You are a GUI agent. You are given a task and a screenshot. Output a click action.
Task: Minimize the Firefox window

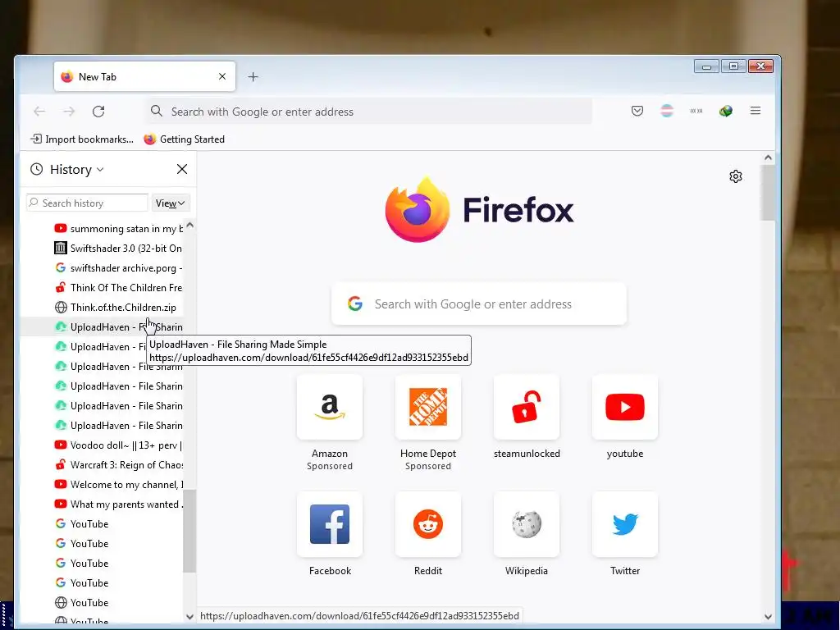coord(706,66)
